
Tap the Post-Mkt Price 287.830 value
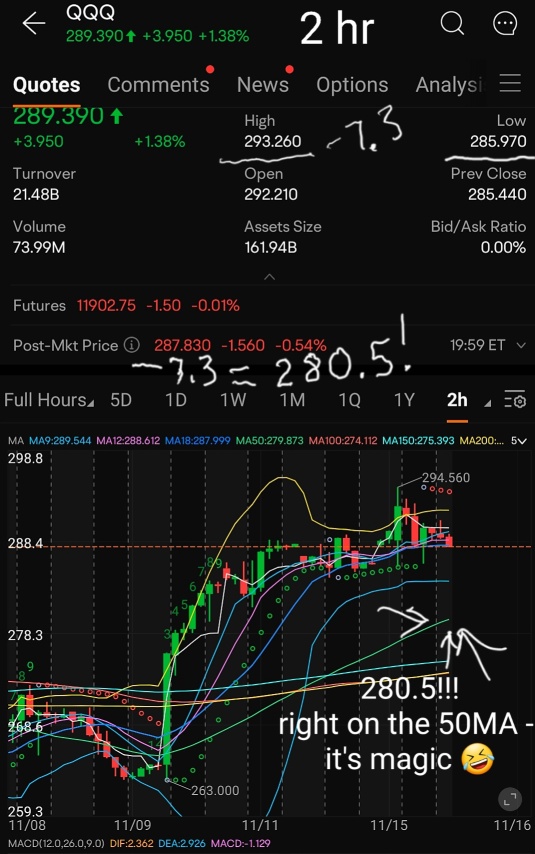pos(182,345)
